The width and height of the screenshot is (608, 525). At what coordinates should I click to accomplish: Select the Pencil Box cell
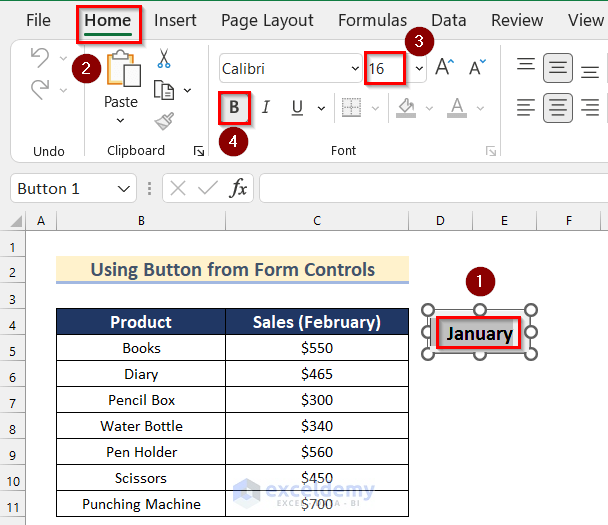pyautogui.click(x=141, y=400)
